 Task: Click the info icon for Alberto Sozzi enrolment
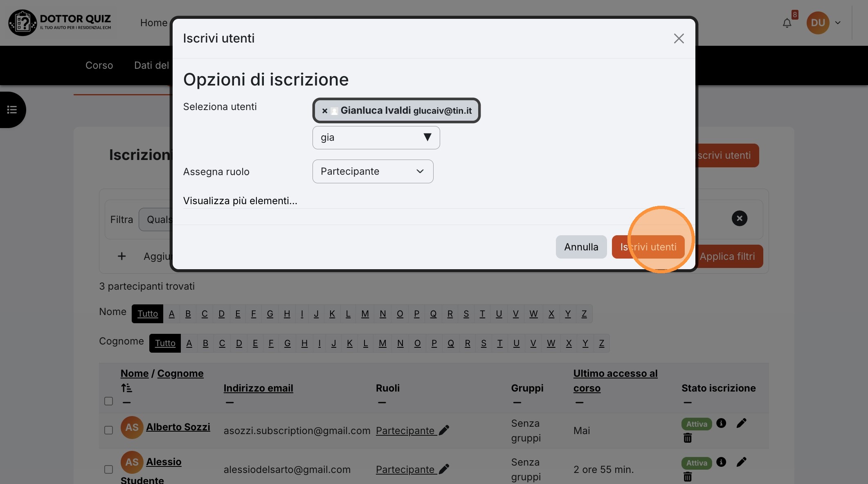point(721,423)
